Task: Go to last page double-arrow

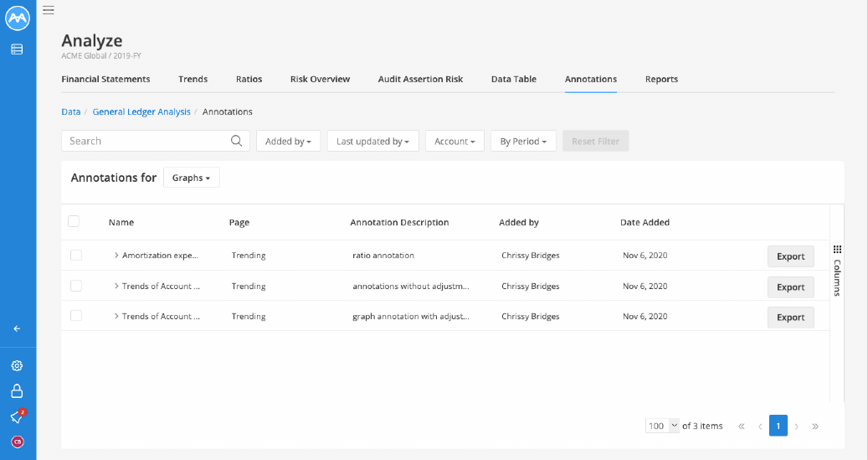Action: pyautogui.click(x=815, y=426)
